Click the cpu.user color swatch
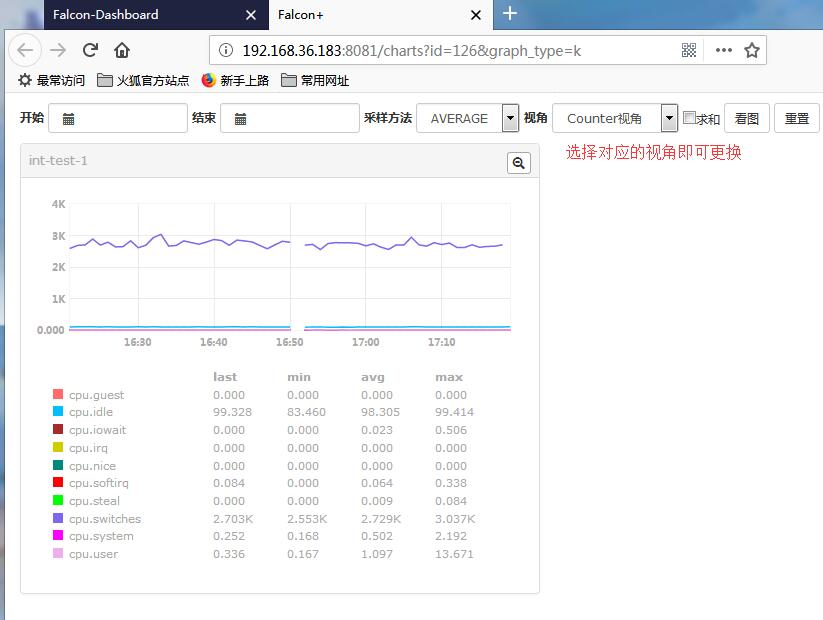Screen dimensions: 823x620 pyautogui.click(x=58, y=554)
